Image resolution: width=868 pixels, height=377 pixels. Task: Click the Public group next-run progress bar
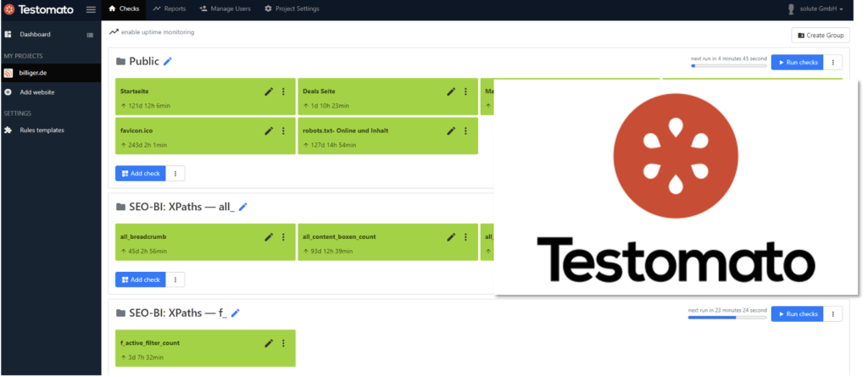pyautogui.click(x=729, y=66)
